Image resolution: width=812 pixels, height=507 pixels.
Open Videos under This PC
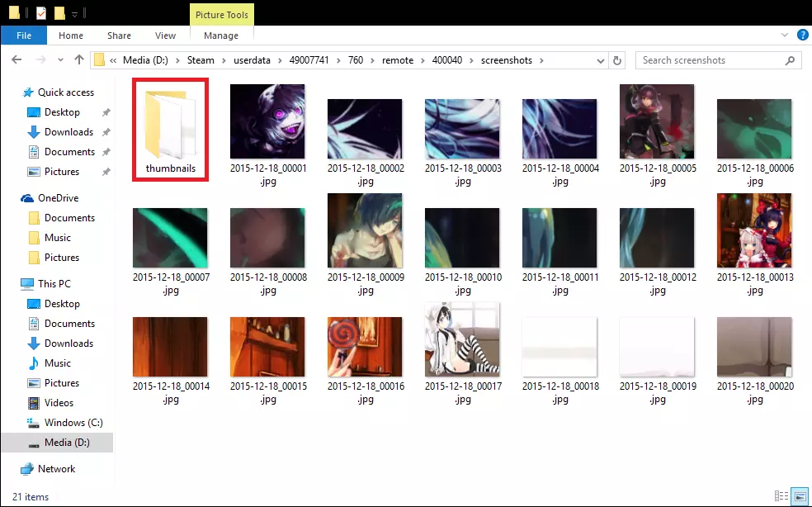(x=59, y=402)
